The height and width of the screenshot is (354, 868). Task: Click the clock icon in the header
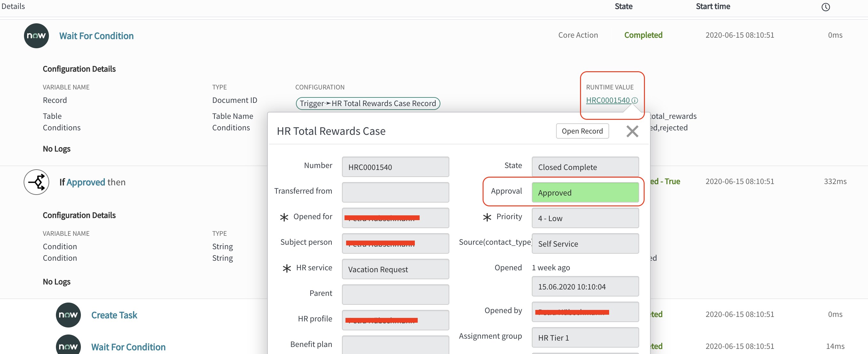pyautogui.click(x=825, y=7)
